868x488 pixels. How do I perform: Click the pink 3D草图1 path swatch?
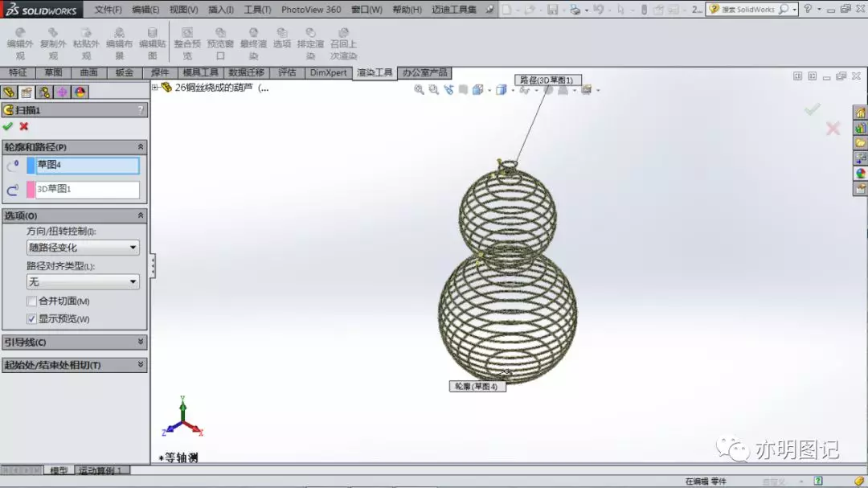pyautogui.click(x=31, y=190)
